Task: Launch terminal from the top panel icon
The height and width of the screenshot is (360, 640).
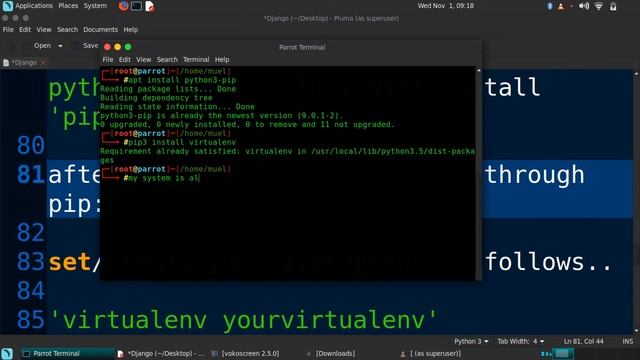Action: (137, 6)
